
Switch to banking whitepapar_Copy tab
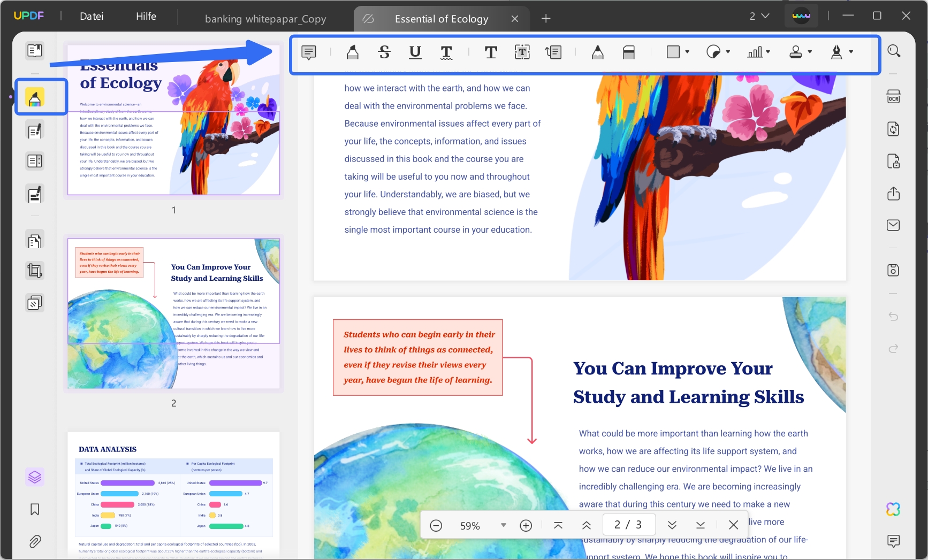(x=265, y=19)
